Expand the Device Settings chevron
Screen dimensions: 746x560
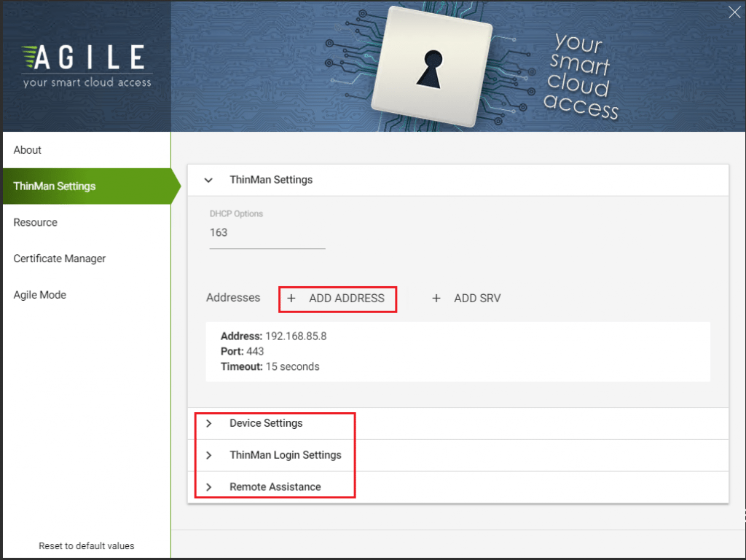coord(208,424)
